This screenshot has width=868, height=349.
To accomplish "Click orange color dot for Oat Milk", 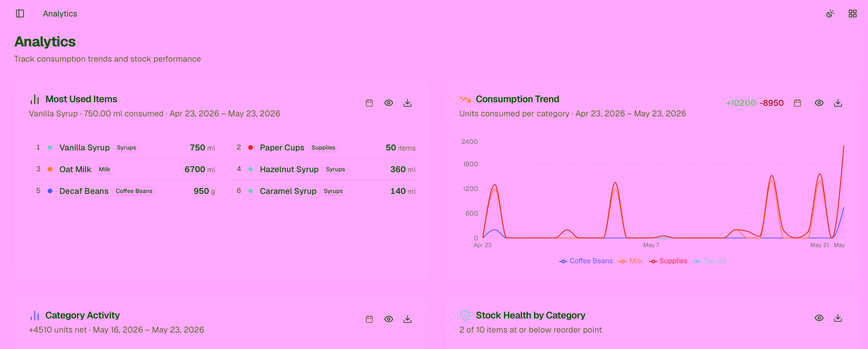I will (x=50, y=169).
